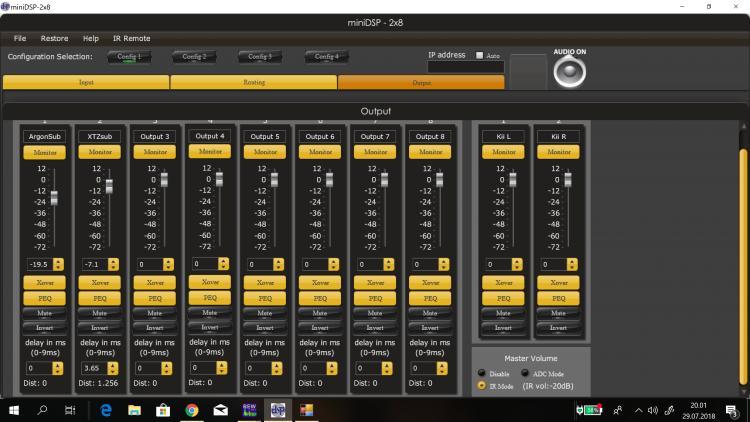Open the File menu
750x422 pixels.
pyautogui.click(x=20, y=38)
